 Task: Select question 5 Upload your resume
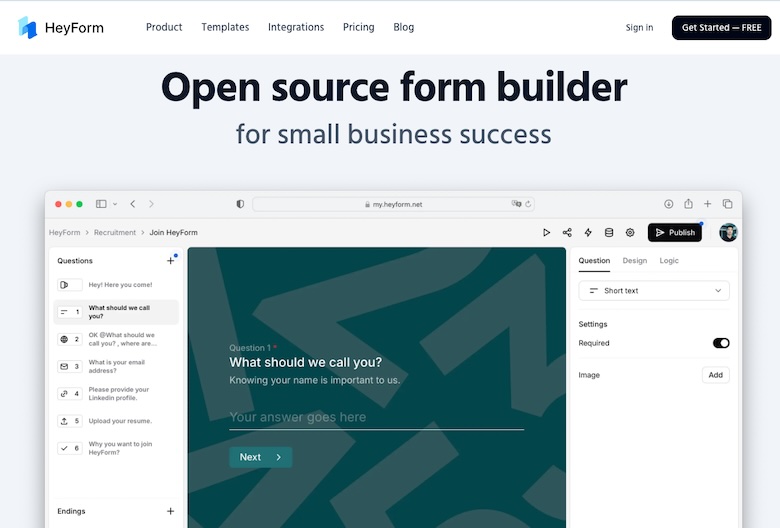(116, 421)
